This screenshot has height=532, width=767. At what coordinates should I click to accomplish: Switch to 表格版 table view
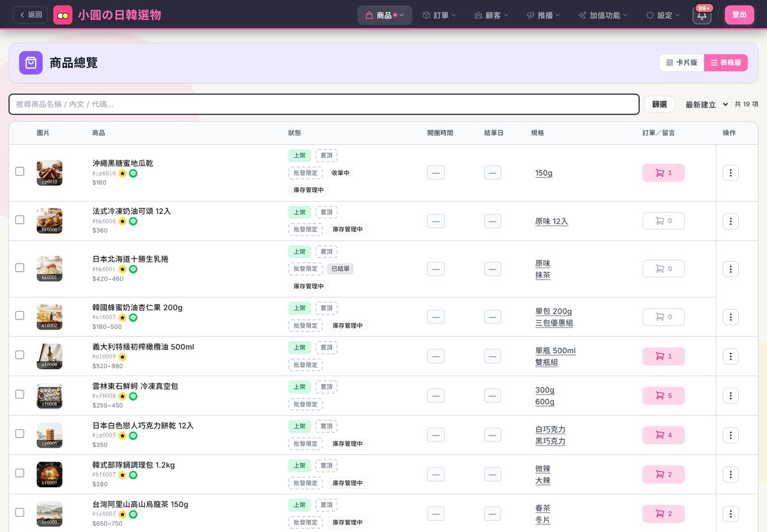[726, 63]
